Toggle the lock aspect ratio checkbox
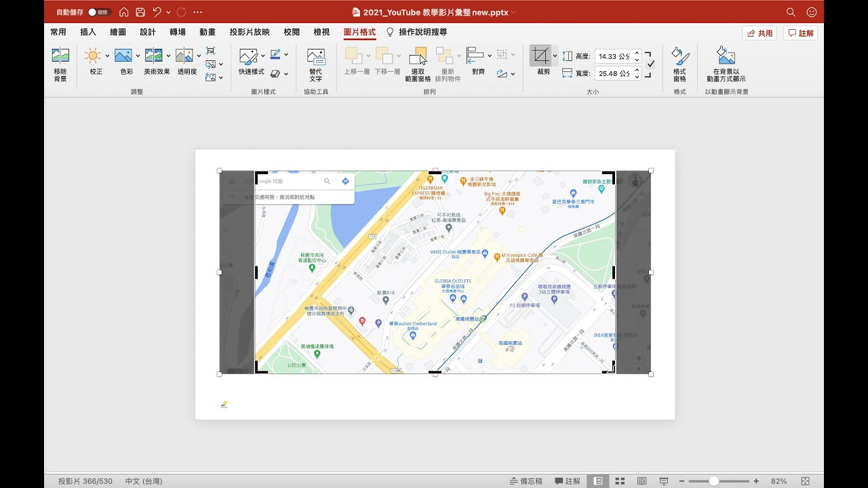The height and width of the screenshot is (488, 868). (x=650, y=64)
